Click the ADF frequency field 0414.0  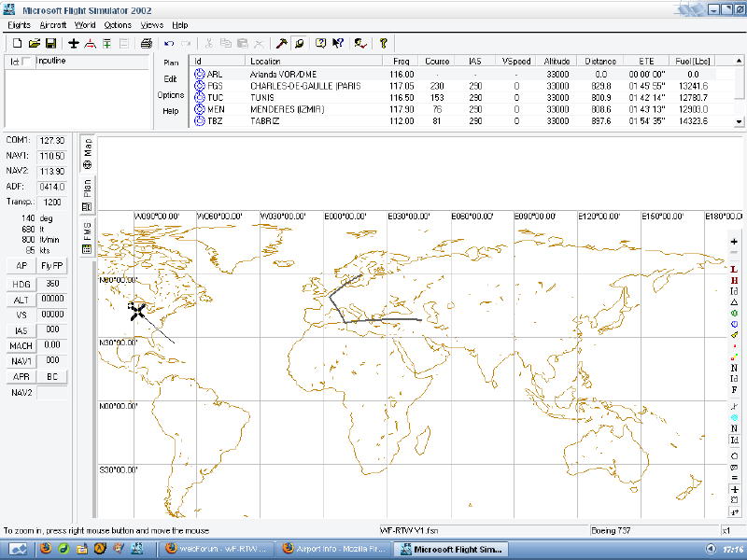pos(52,187)
